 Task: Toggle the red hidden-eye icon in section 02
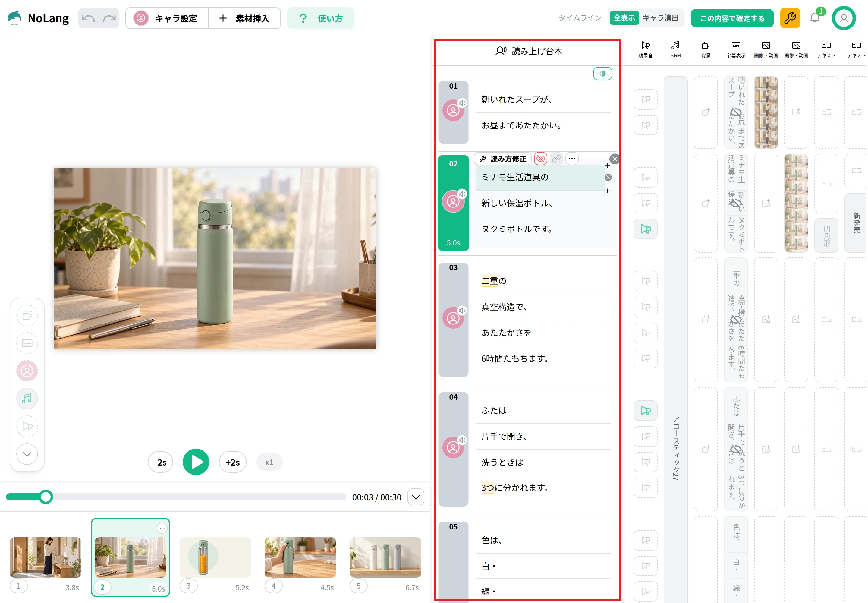[540, 159]
